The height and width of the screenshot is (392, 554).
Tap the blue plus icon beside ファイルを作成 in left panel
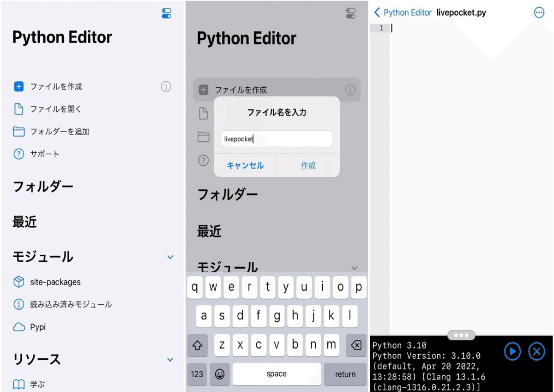click(19, 86)
